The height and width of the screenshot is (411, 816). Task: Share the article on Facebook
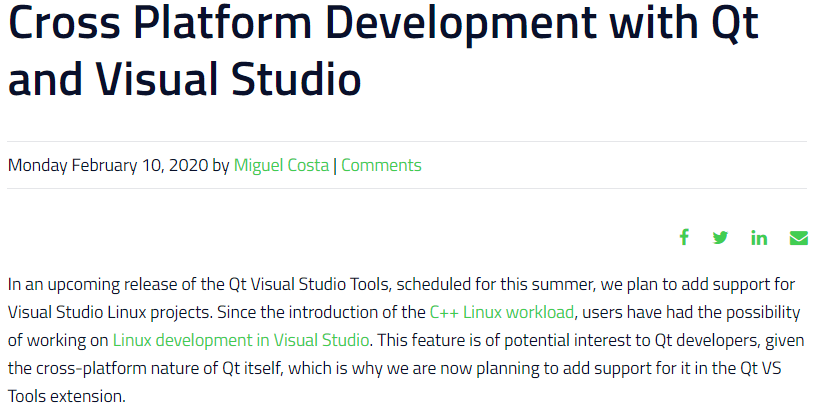[x=684, y=237]
